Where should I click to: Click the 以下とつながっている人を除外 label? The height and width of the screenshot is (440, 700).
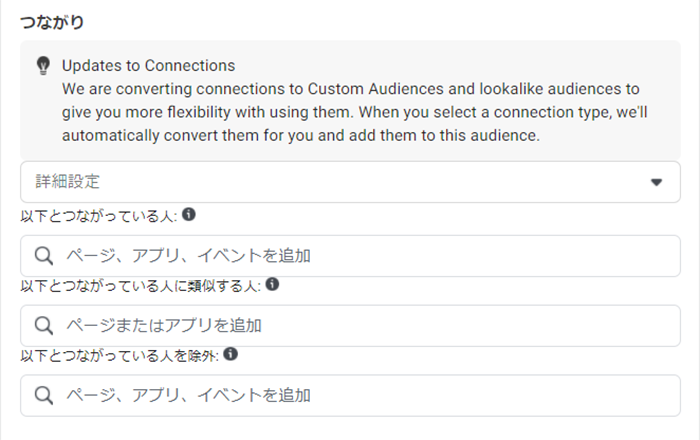click(x=120, y=356)
